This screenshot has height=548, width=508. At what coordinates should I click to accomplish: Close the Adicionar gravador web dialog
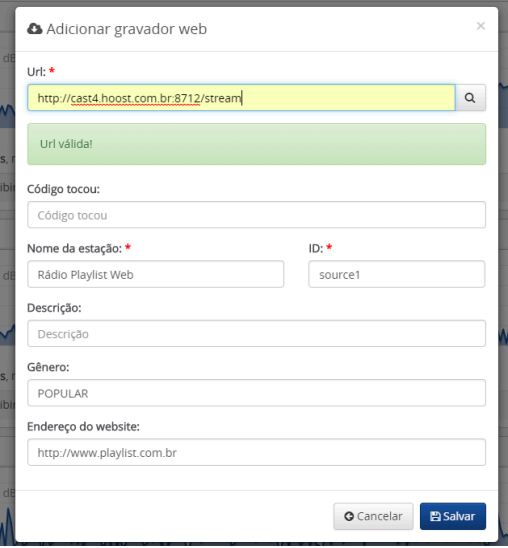click(481, 26)
